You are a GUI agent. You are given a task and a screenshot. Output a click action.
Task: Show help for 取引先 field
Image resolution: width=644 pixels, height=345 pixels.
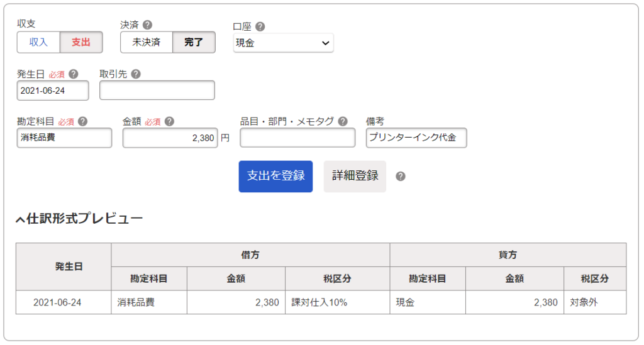[136, 74]
